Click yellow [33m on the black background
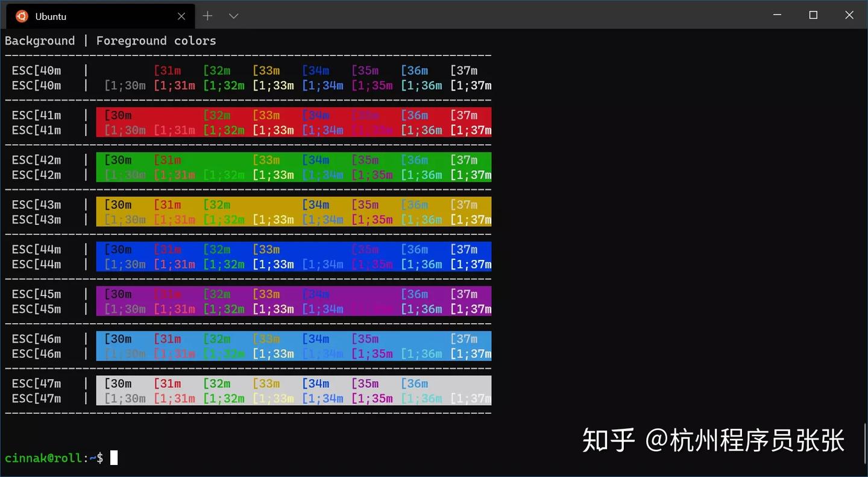The image size is (868, 477). pyautogui.click(x=266, y=71)
